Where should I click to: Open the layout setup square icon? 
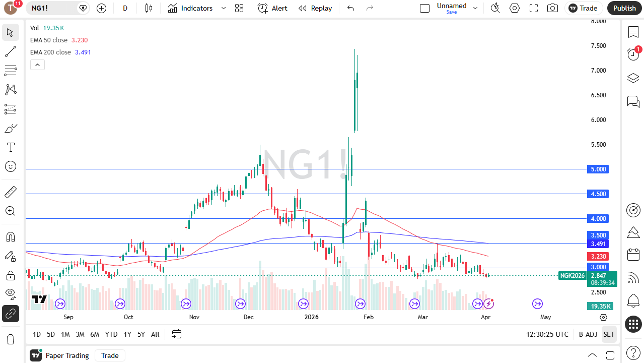[424, 8]
